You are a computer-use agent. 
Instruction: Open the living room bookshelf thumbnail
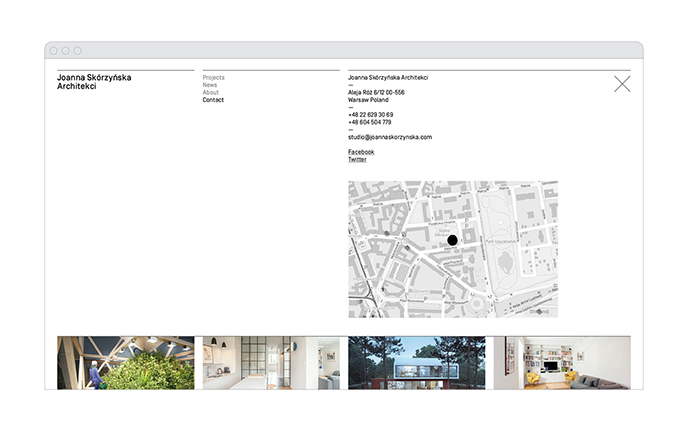[562, 362]
